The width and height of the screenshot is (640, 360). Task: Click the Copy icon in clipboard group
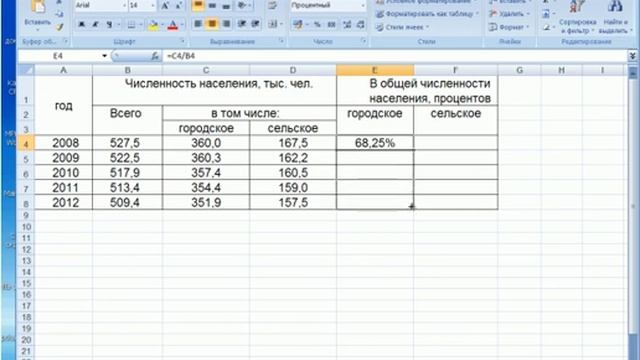click(60, 14)
